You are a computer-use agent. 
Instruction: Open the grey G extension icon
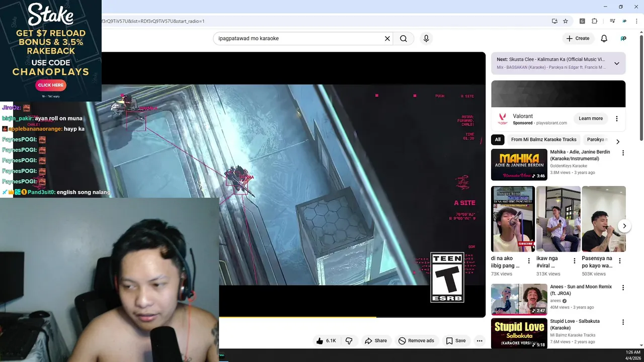point(582,21)
